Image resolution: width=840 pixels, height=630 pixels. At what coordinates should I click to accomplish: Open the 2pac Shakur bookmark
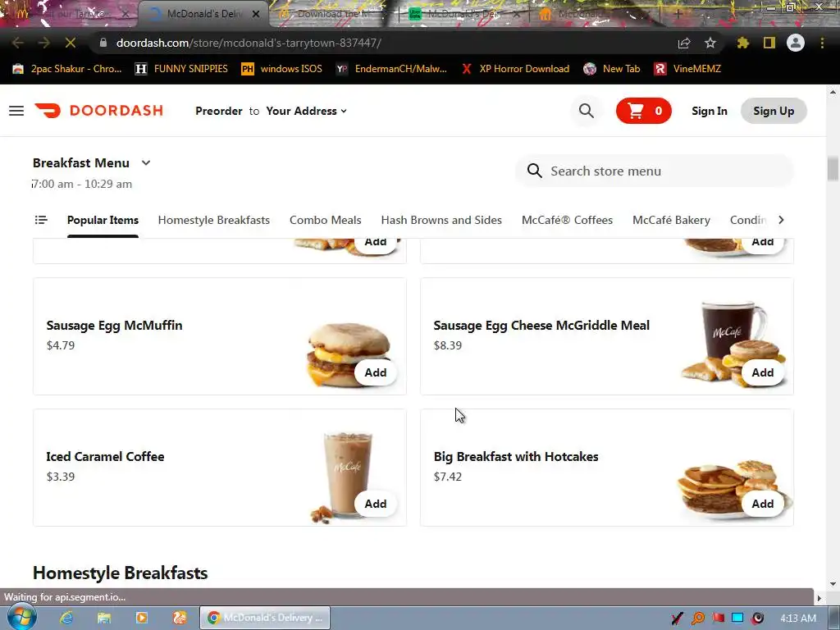click(x=67, y=69)
